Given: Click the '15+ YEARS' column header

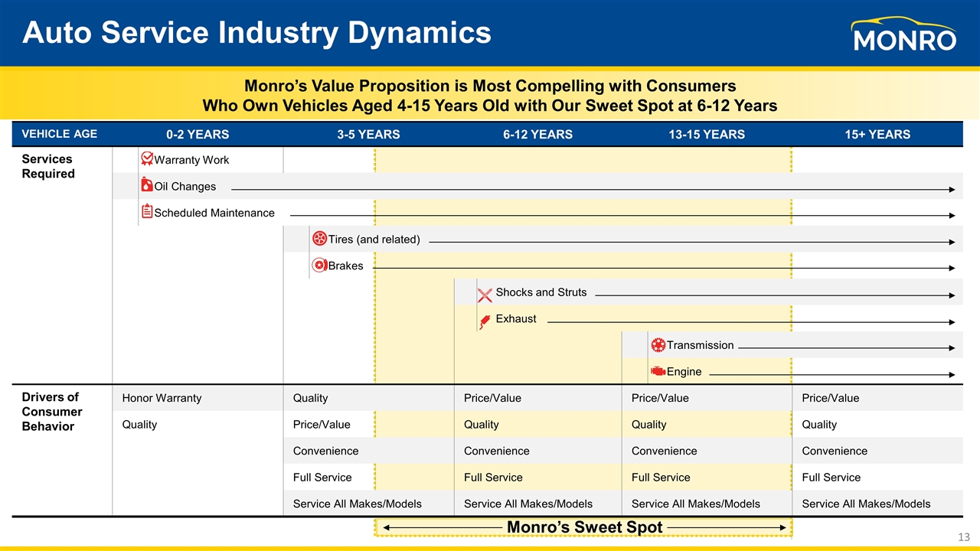Looking at the screenshot, I should pos(877,135).
